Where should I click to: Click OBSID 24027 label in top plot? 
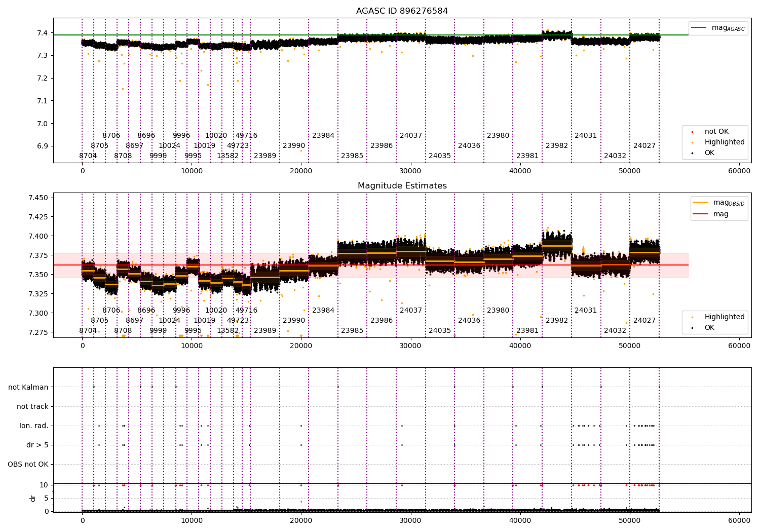coord(644,146)
